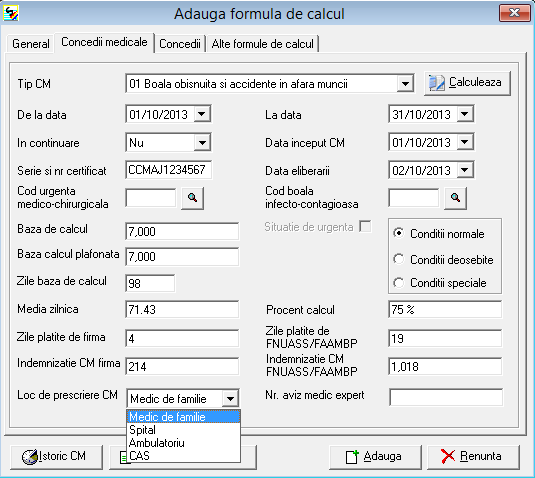Choose Conditii deosebite option
The width and height of the screenshot is (535, 478).
coord(399,259)
